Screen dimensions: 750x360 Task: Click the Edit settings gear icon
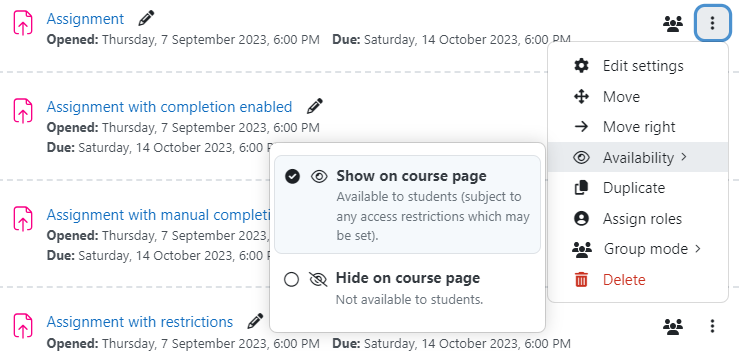point(581,65)
